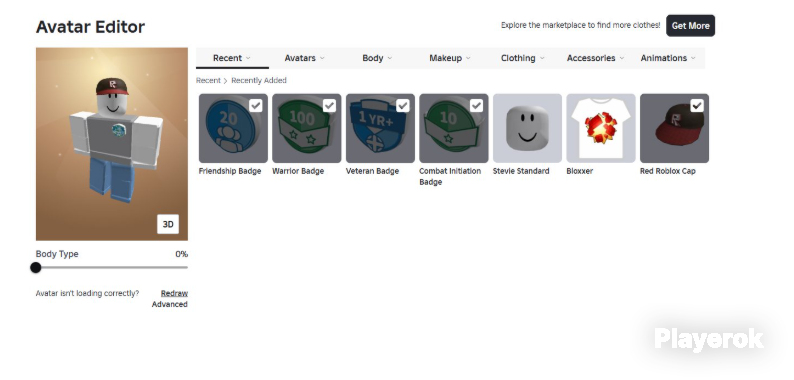Click the Veteran Badge name label
Viewport: 794px width, 380px height.
click(373, 171)
